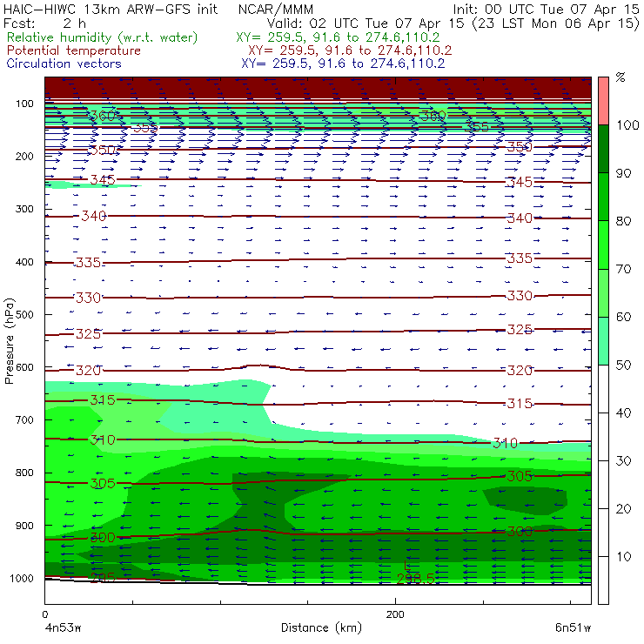Click the white 20–30 colorbar segment
This screenshot has width=644, height=644.
[x=603, y=485]
